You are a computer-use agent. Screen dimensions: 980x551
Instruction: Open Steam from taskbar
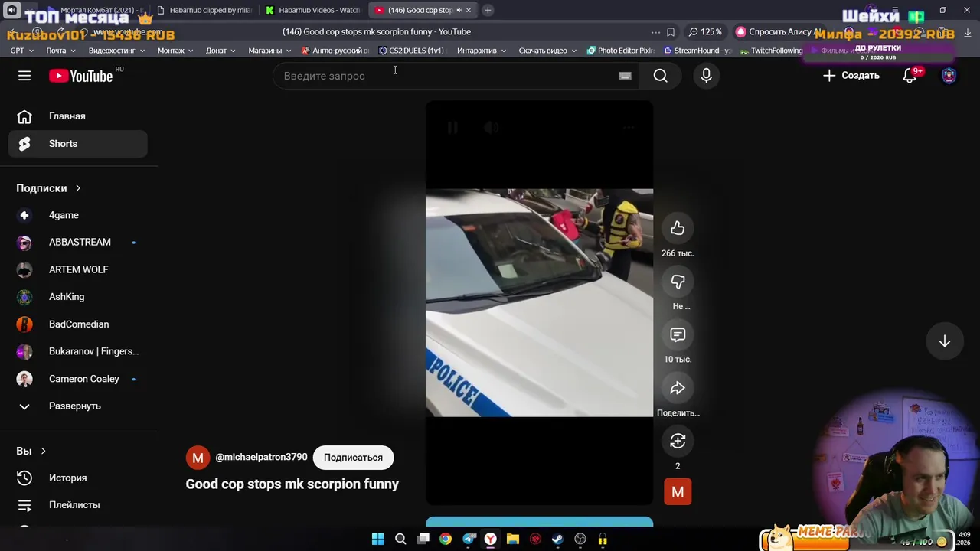pos(558,540)
